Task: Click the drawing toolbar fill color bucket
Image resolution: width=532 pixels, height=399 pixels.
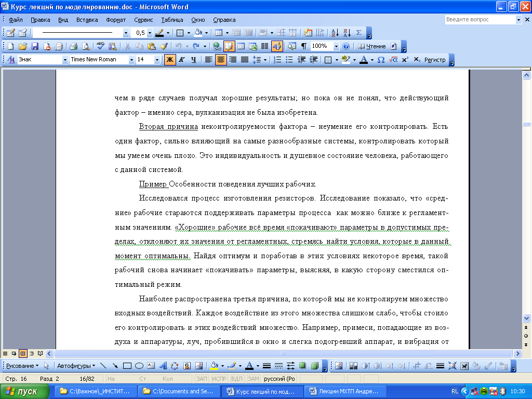Action: point(214,366)
